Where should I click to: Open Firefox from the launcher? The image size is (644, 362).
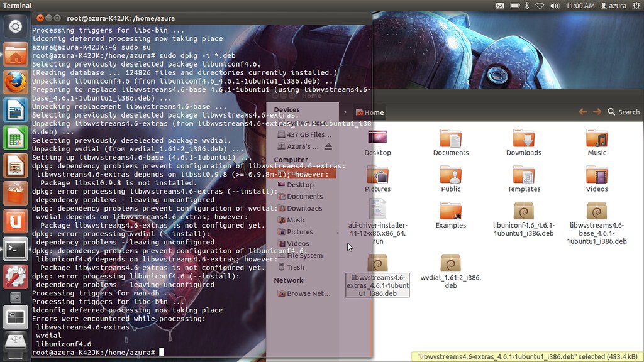15,82
